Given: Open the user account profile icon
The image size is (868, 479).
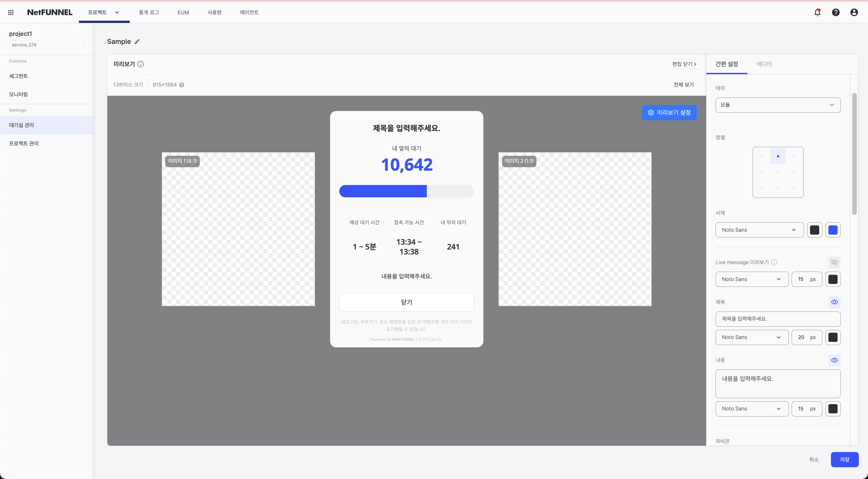Looking at the screenshot, I should tap(854, 12).
